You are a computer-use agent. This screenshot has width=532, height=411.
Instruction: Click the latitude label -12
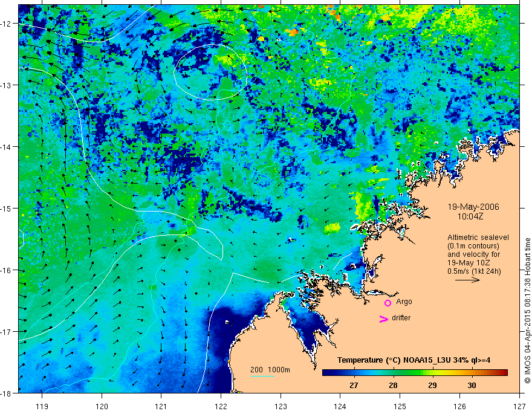click(7, 24)
